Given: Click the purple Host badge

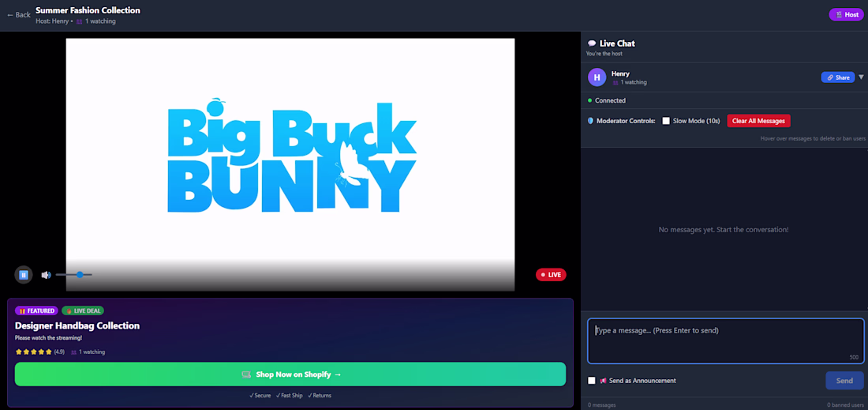Looking at the screenshot, I should click(x=847, y=15).
